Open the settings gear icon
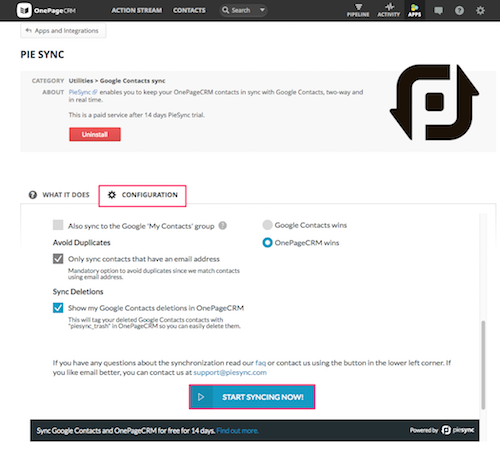Viewport: 500px width, 455px height. click(x=480, y=11)
